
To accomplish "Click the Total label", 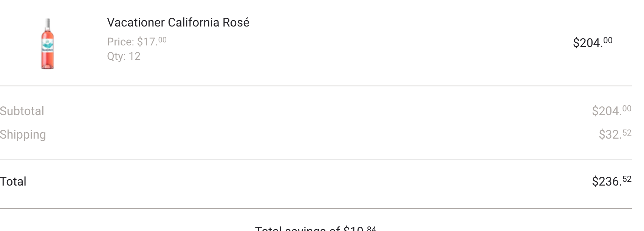I will coord(13,181).
